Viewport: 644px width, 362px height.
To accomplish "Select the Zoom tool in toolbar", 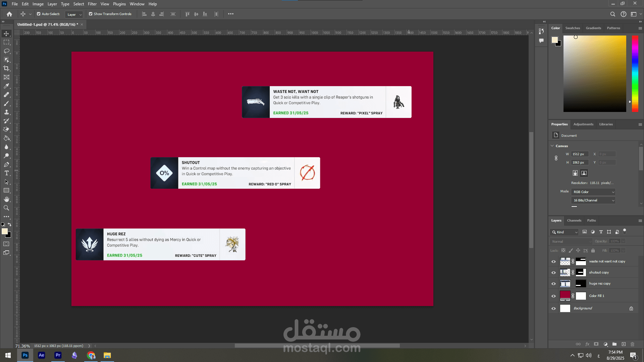I will tap(6, 208).
